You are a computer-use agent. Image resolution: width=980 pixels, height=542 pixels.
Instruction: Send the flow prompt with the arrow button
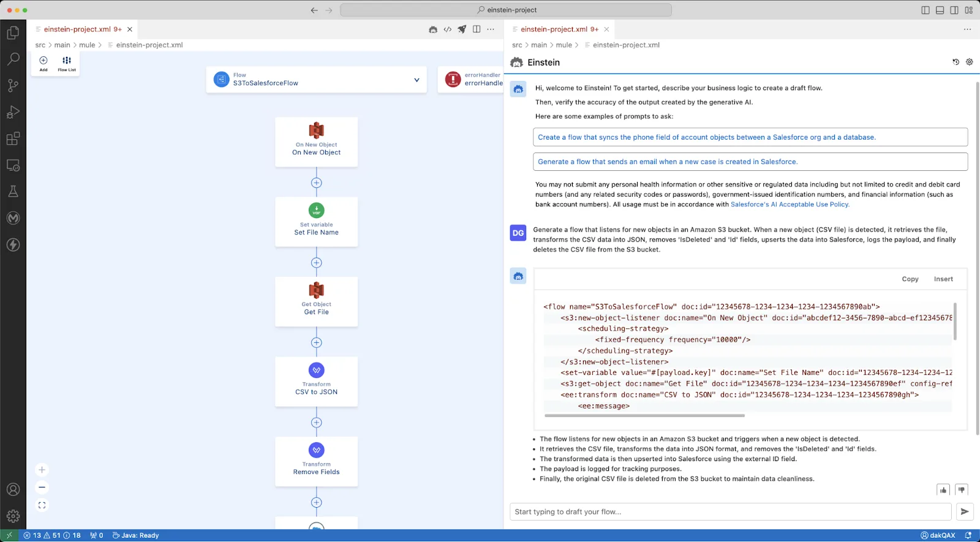[965, 511]
